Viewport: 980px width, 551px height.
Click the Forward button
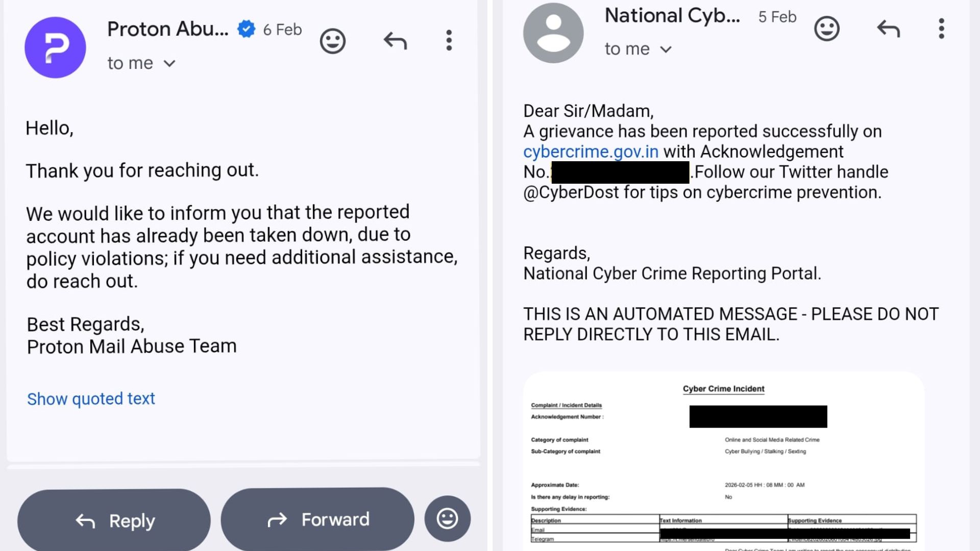317,519
